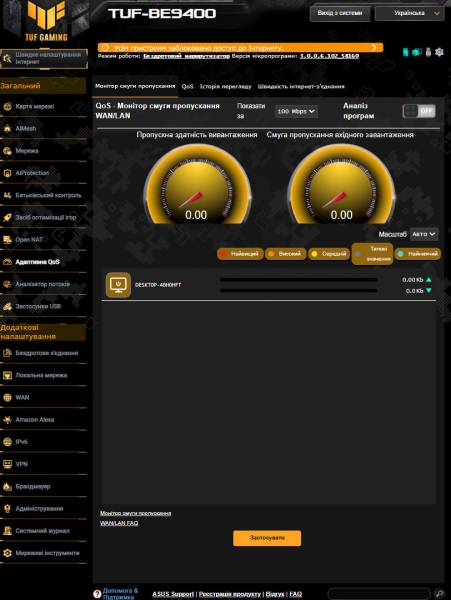Click the settings gear status icon at top right
451x600 pixels.
[x=439, y=52]
